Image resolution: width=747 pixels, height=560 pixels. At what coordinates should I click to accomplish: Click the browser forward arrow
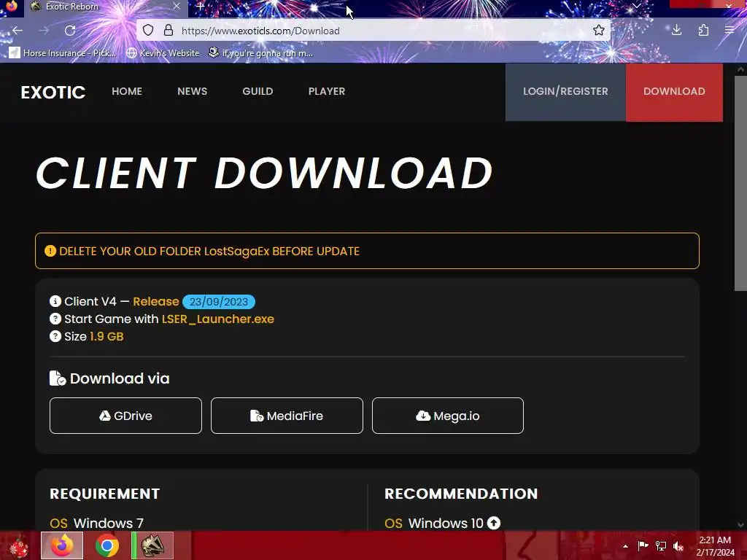(44, 31)
